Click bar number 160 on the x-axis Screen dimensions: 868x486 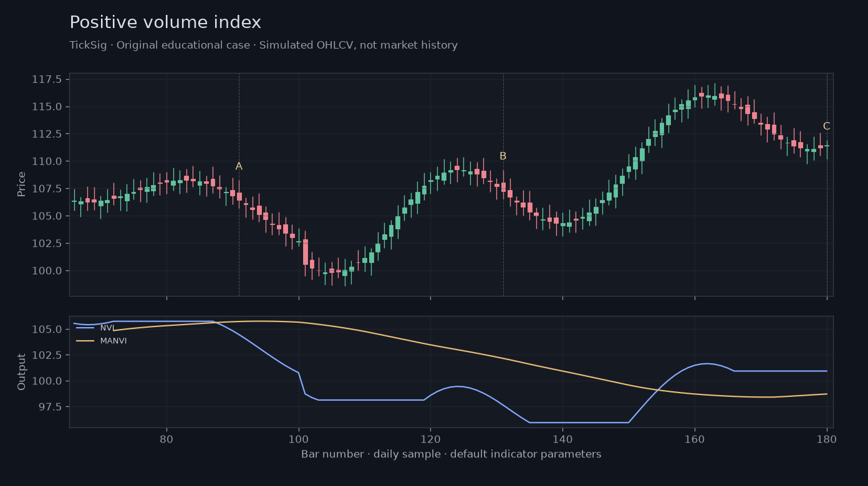click(695, 438)
